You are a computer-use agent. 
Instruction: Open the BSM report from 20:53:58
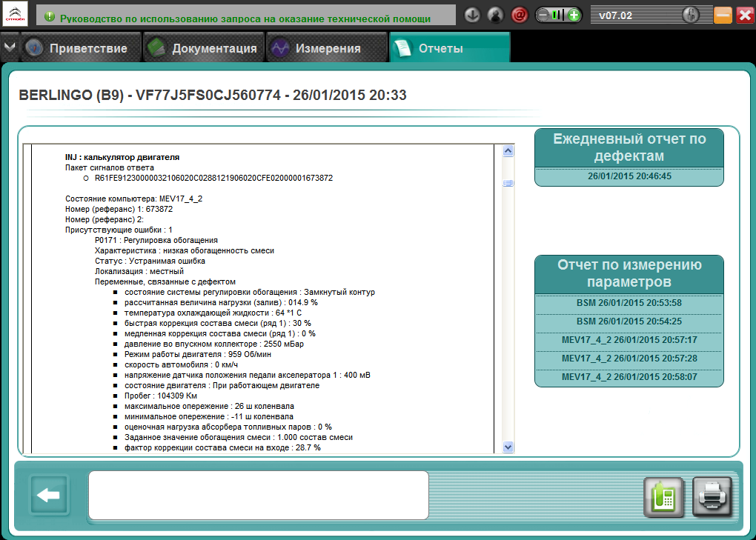point(629,303)
